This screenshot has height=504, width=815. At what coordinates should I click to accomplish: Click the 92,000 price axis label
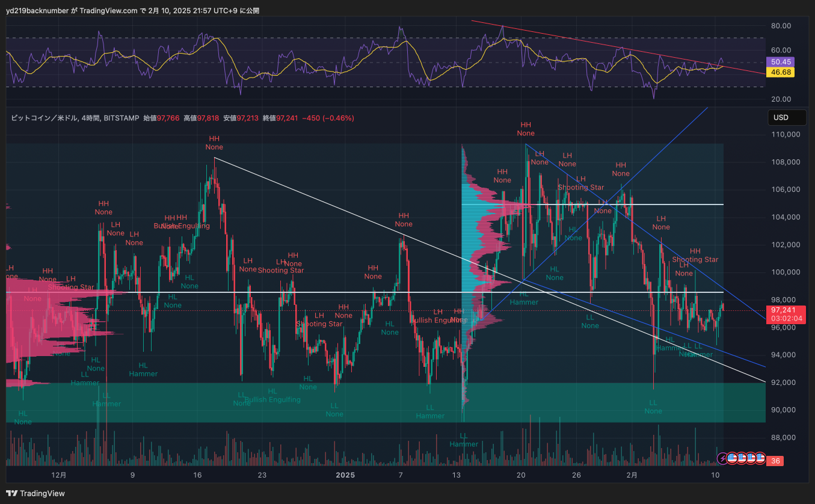[x=785, y=383]
